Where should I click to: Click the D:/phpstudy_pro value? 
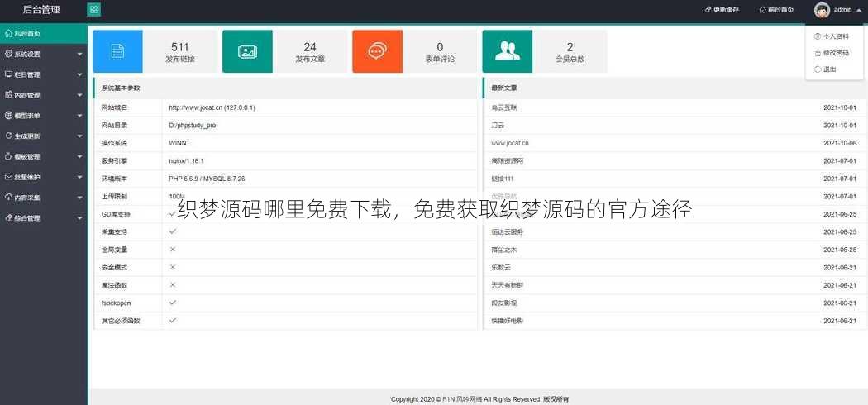(x=193, y=125)
